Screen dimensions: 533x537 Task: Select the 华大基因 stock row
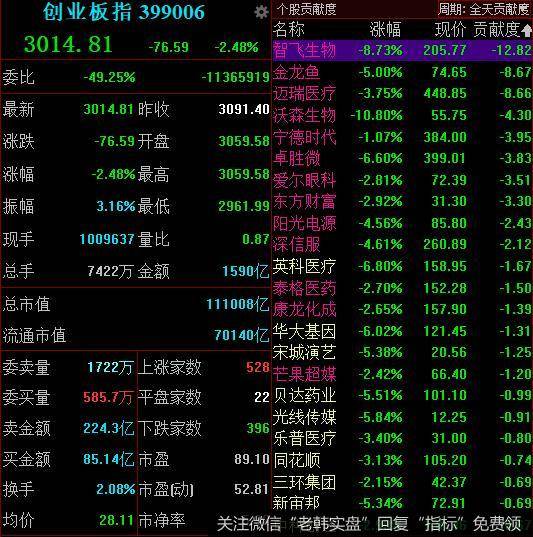pyautogui.click(x=402, y=331)
